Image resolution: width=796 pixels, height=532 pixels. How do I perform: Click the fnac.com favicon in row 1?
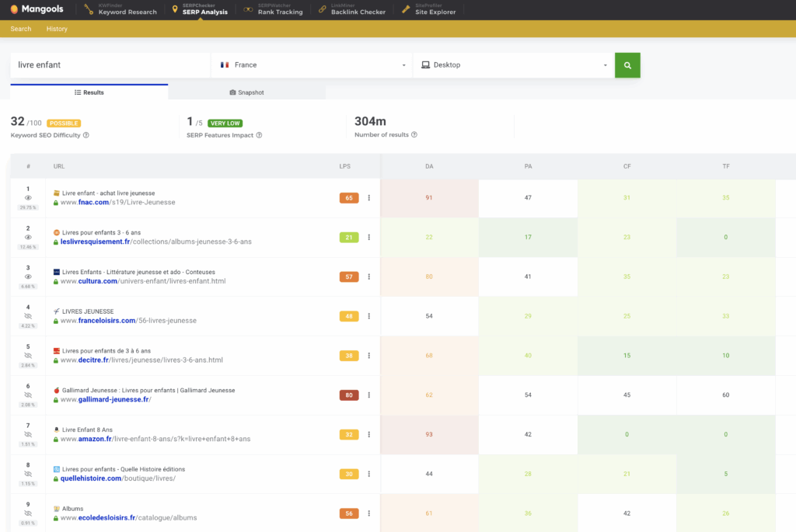[x=56, y=193]
